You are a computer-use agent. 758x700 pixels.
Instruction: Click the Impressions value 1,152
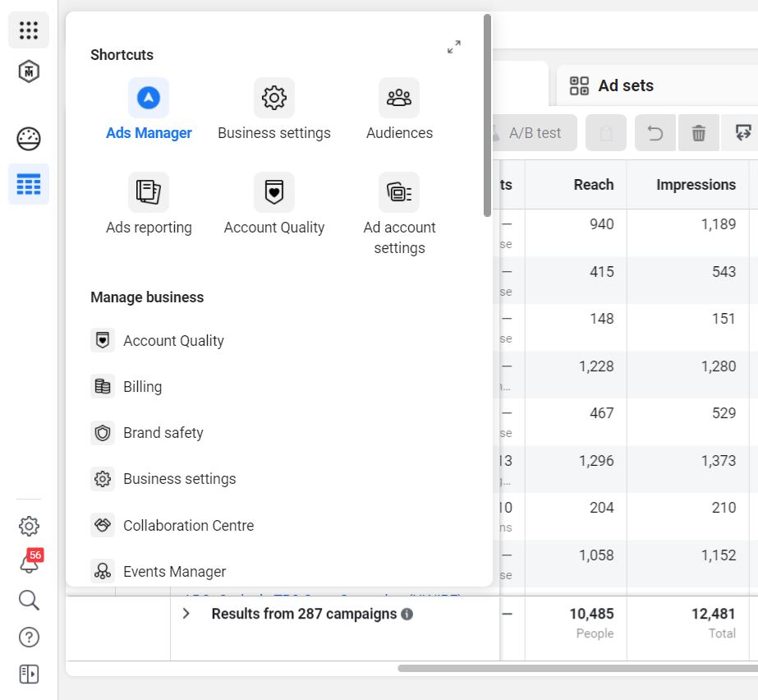coord(719,555)
